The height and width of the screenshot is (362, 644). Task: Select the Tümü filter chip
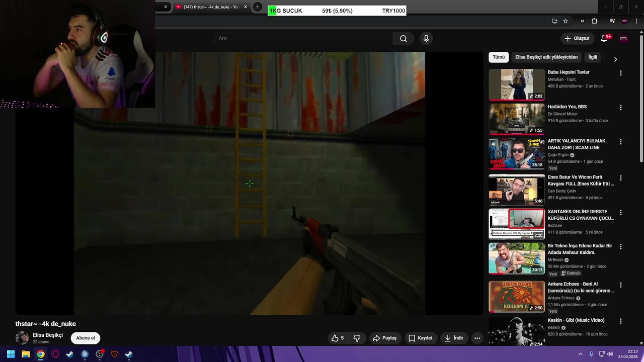click(499, 57)
